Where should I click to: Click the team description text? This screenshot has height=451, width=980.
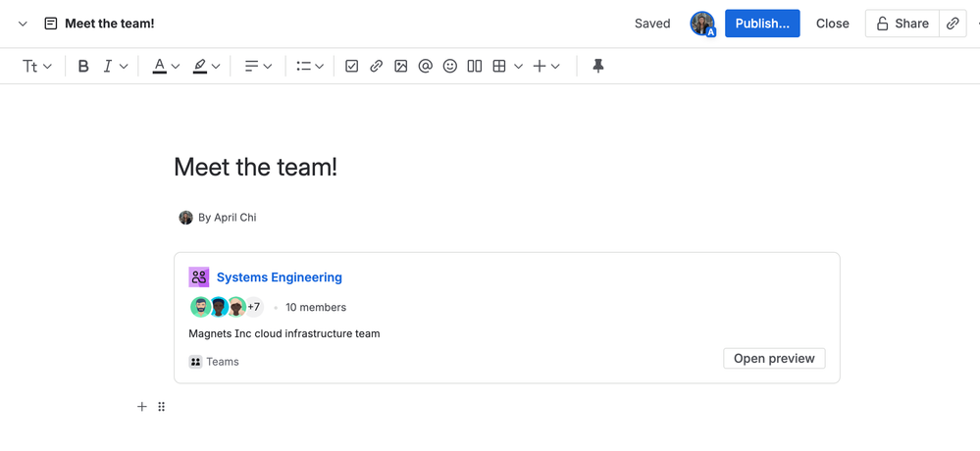click(284, 333)
